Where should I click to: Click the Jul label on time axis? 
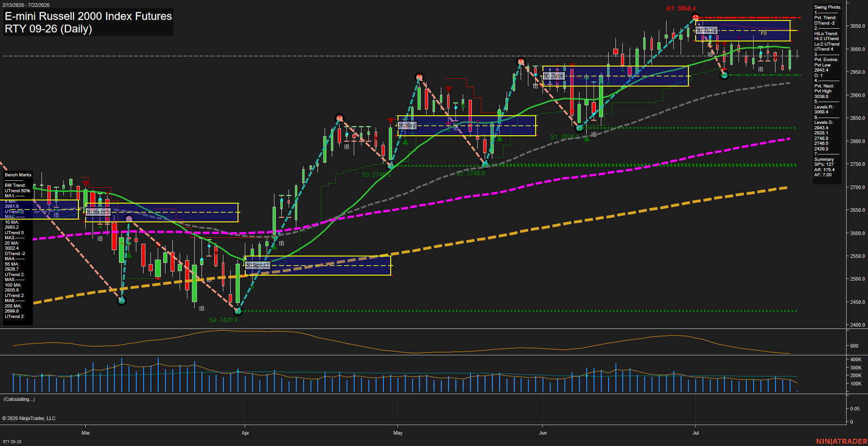pyautogui.click(x=696, y=433)
